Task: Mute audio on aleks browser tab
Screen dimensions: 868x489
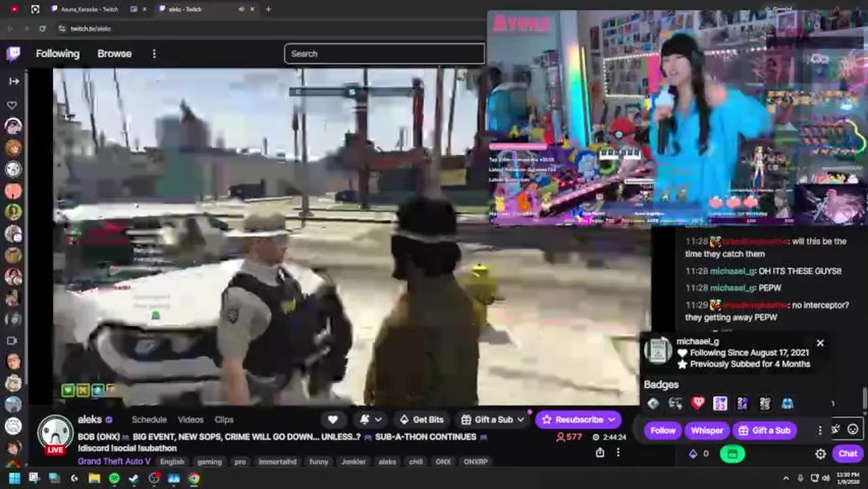Action: (241, 10)
